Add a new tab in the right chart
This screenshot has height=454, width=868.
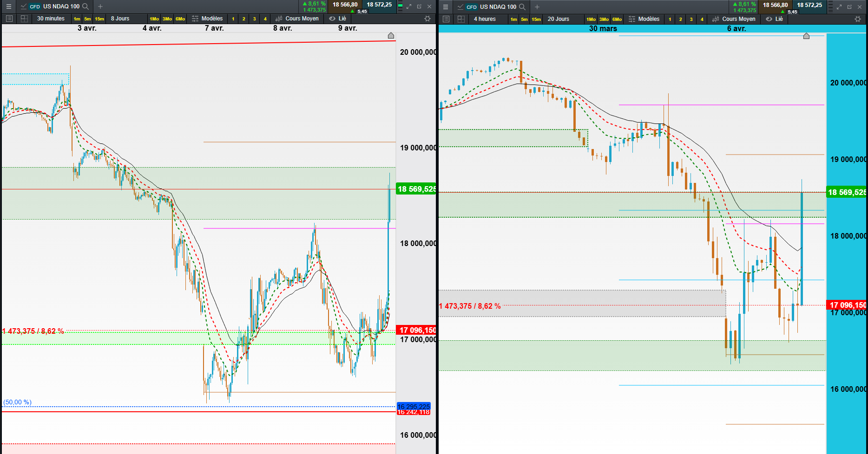[537, 7]
